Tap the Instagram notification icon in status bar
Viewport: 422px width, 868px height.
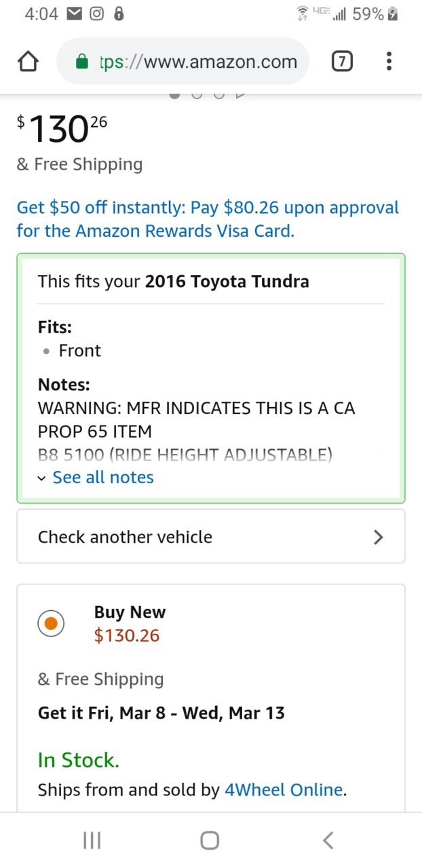click(97, 14)
